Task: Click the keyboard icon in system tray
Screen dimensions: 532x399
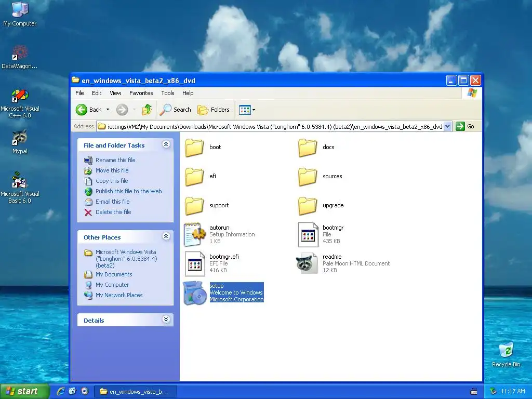Action: click(x=474, y=392)
